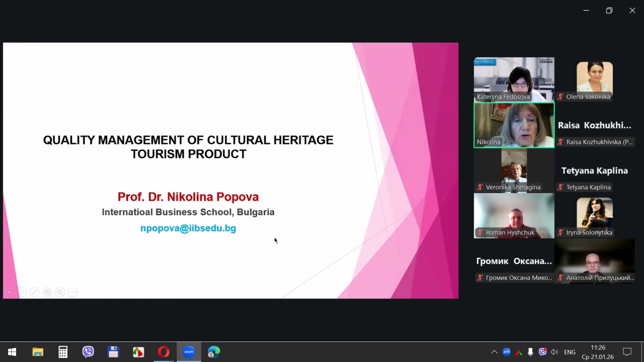Click muted mic icon next to Roman Hyshchuk

480,233
